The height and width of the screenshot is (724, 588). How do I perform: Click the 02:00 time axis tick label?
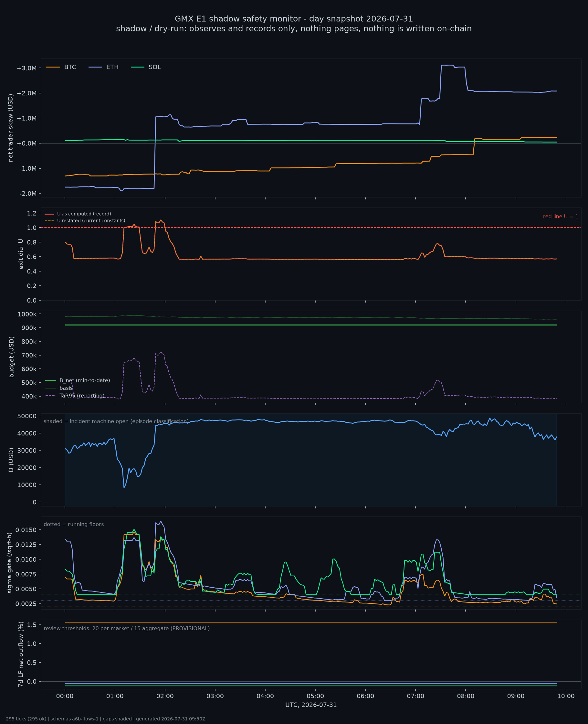165,696
